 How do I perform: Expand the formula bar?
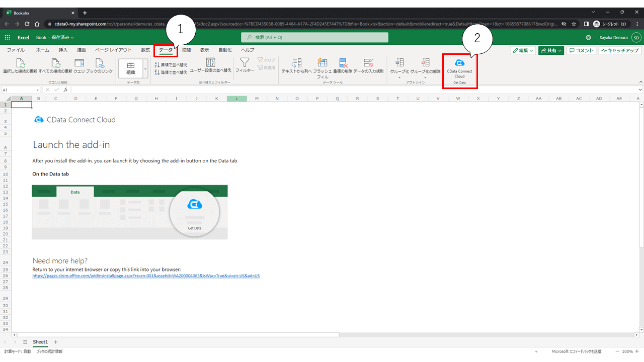click(x=640, y=90)
